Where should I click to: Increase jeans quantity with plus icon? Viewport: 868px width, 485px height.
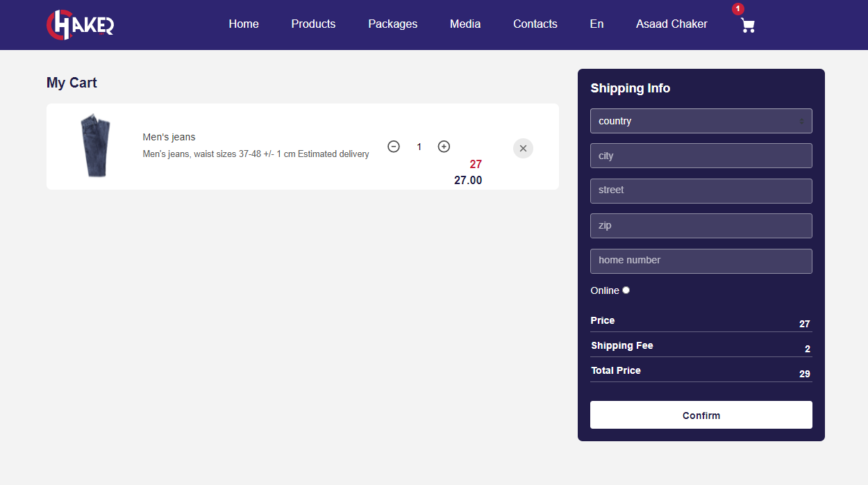444,147
